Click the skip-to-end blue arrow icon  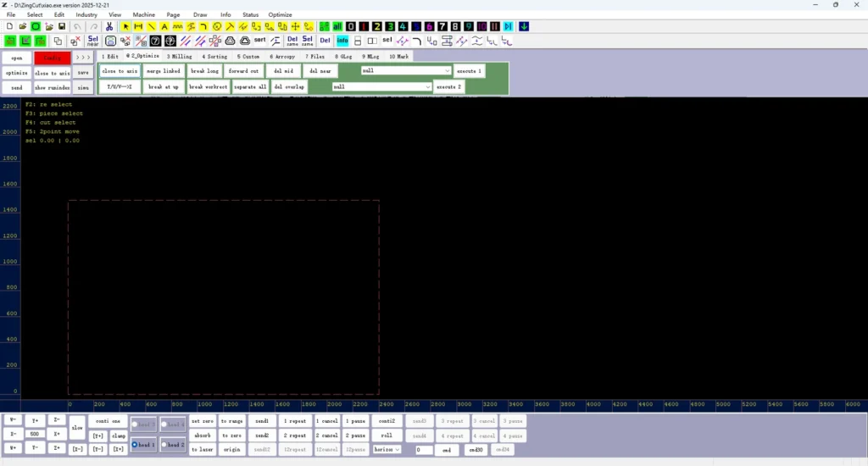coord(508,26)
